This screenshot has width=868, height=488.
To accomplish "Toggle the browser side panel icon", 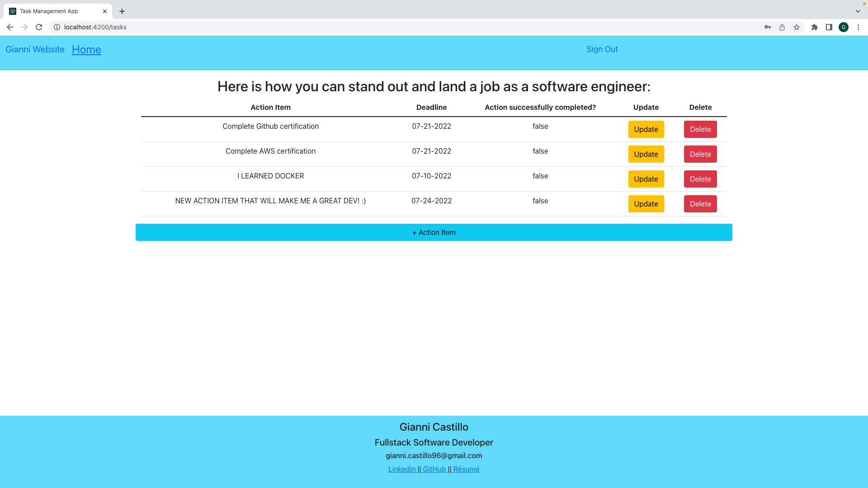I will [829, 27].
